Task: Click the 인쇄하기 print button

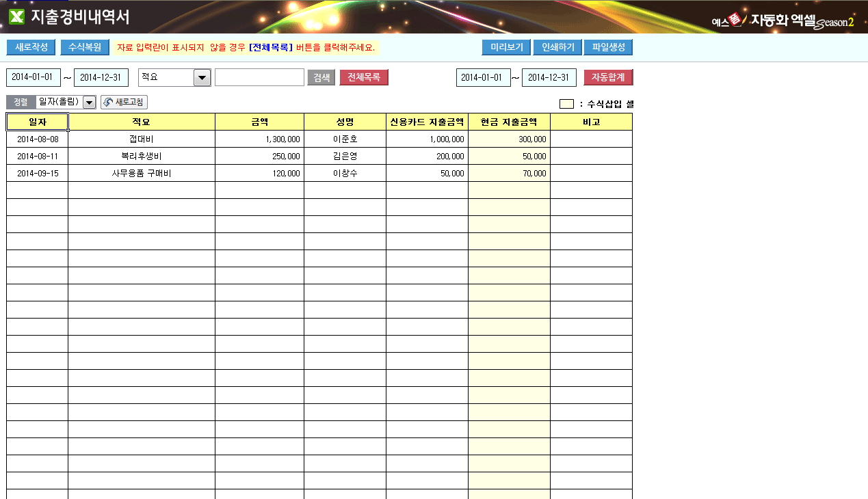Action: (557, 47)
